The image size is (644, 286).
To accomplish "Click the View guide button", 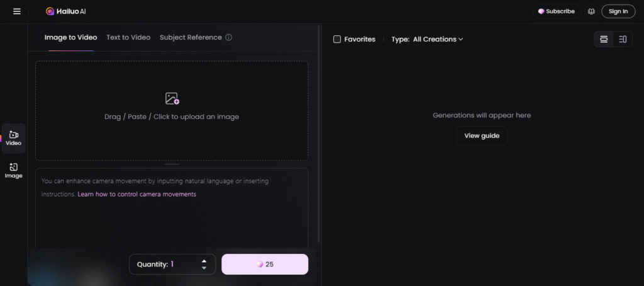I will [x=482, y=135].
